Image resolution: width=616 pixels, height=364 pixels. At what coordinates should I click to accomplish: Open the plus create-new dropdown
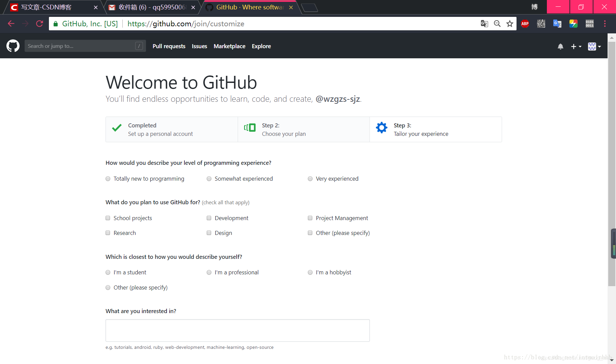coord(576,47)
